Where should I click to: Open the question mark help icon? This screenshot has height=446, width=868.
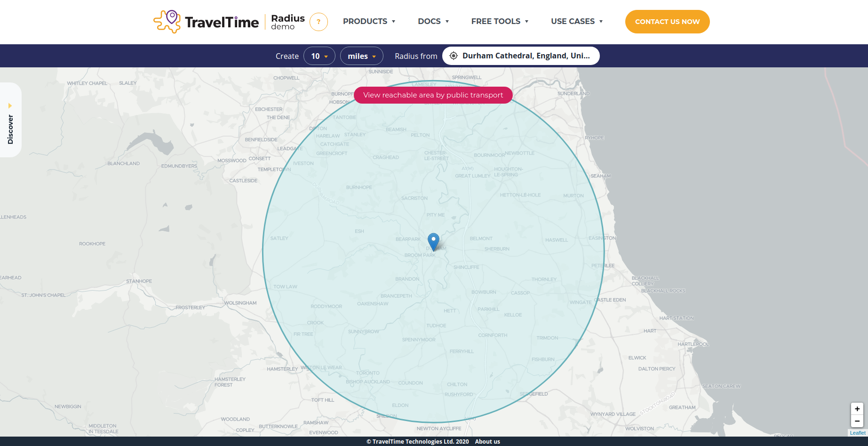point(319,22)
